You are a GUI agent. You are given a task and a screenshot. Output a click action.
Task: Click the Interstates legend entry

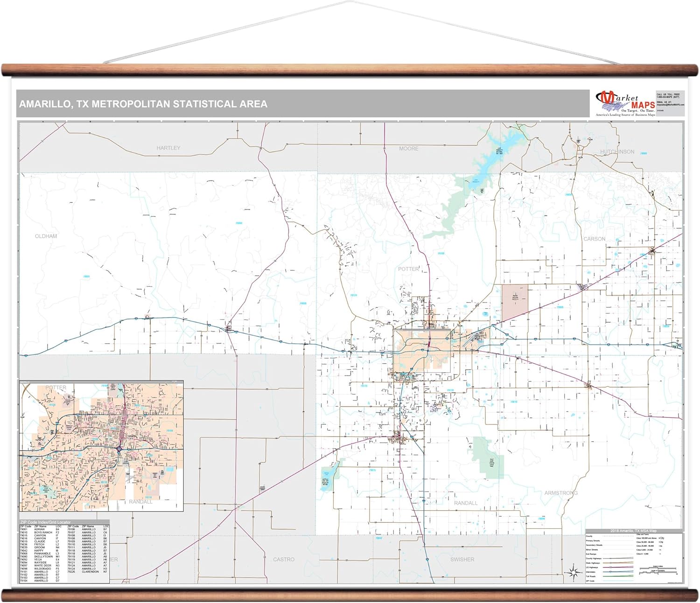point(609,572)
